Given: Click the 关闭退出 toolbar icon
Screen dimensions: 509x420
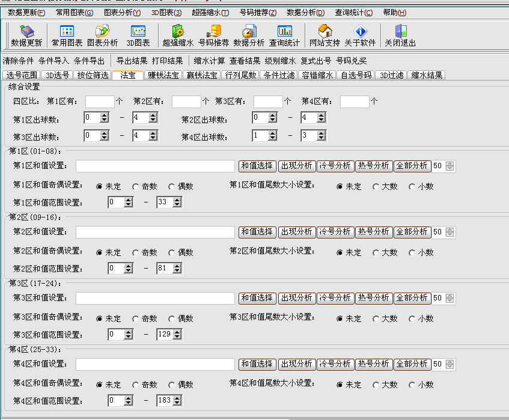Looking at the screenshot, I should coord(400,35).
